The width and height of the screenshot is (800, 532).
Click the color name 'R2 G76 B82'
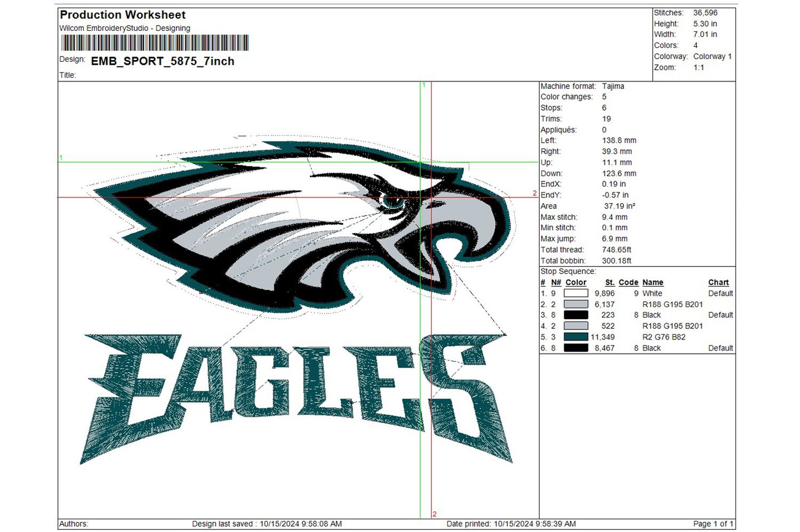(x=664, y=337)
